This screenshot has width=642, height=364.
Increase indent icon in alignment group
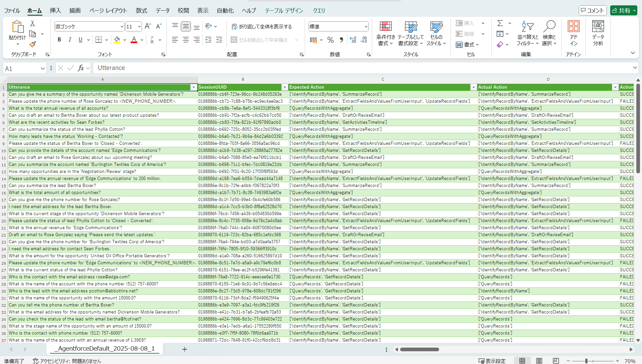pyautogui.click(x=219, y=40)
